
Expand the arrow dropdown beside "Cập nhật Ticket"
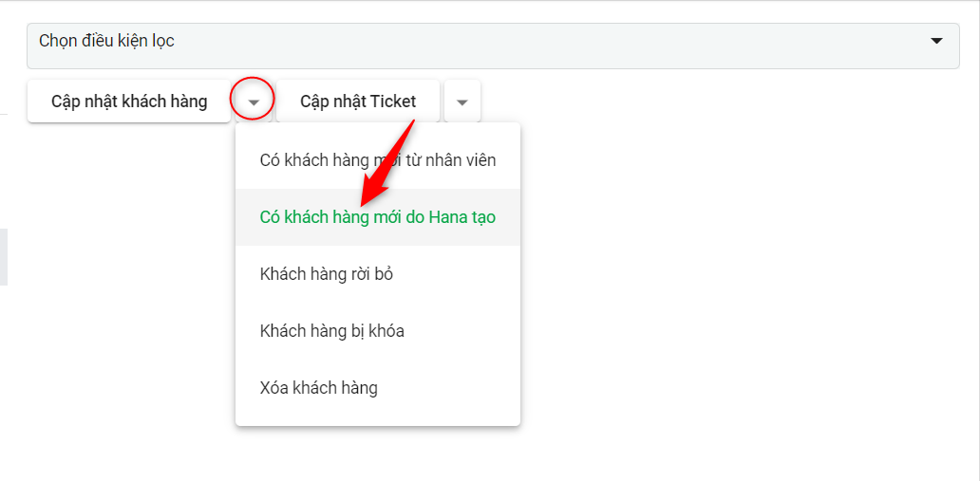462,102
